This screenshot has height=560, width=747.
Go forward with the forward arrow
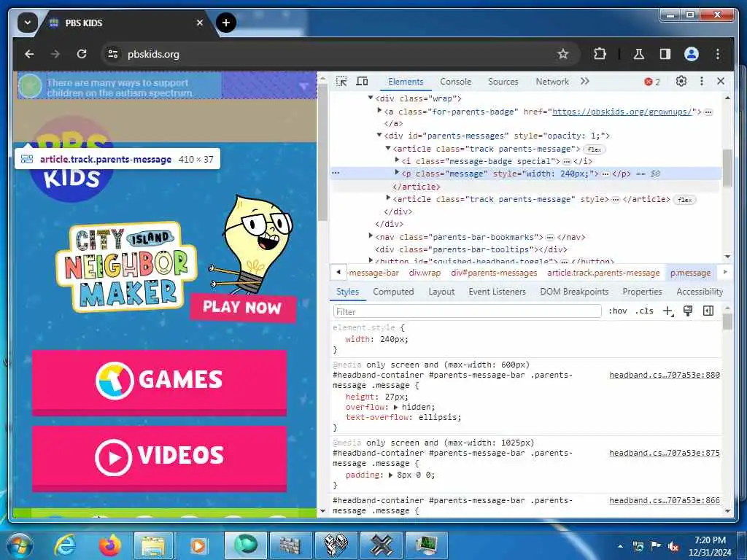click(55, 54)
